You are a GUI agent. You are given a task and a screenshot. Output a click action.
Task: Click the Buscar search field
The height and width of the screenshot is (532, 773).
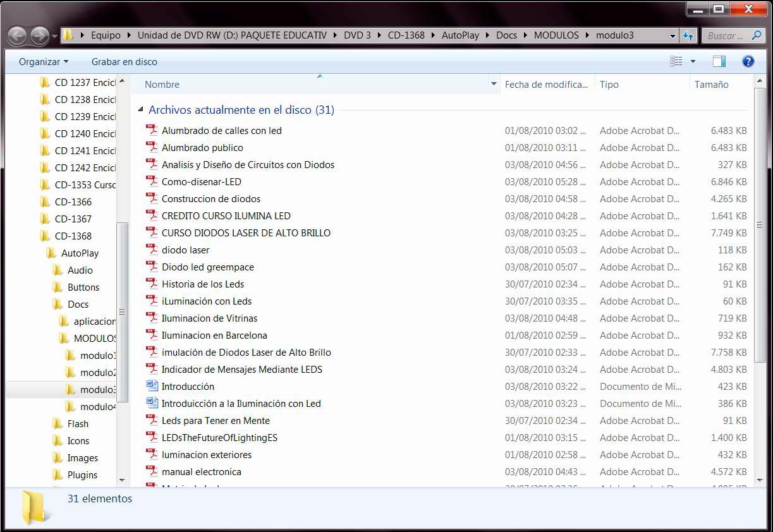[733, 36]
